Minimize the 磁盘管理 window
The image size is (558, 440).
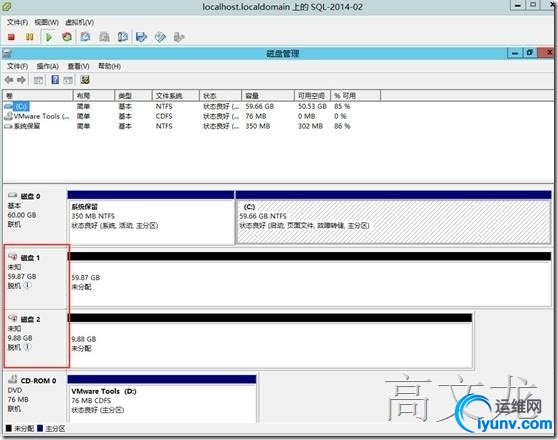[515, 53]
